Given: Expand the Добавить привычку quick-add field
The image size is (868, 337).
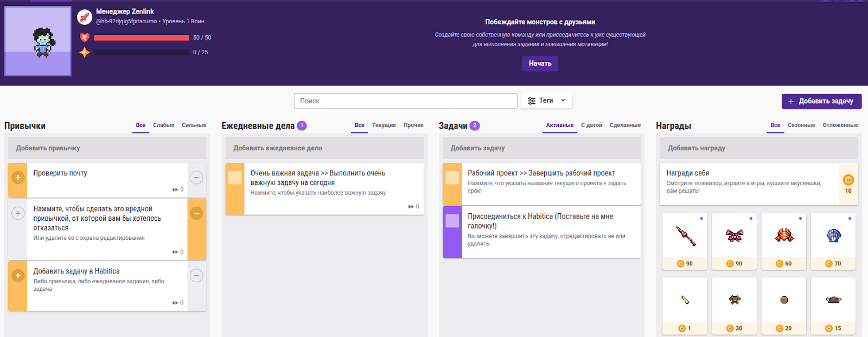Looking at the screenshot, I should (107, 148).
